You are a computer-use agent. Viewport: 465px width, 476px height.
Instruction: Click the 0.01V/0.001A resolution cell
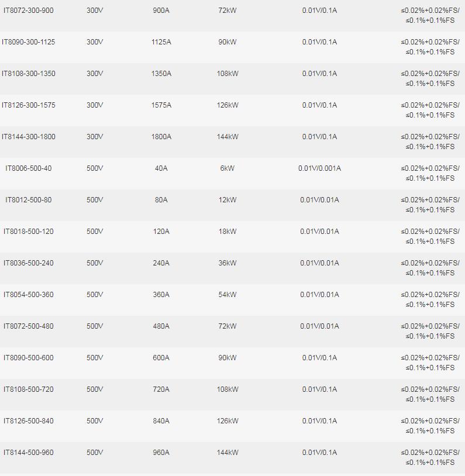click(319, 168)
